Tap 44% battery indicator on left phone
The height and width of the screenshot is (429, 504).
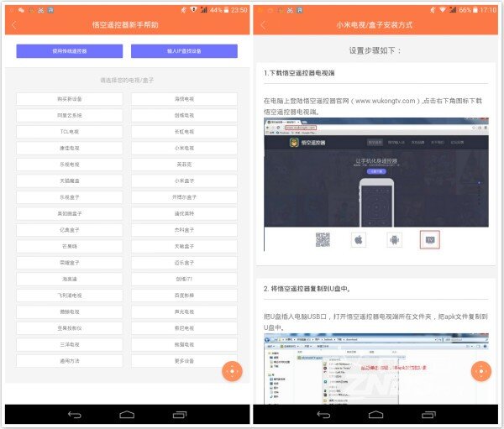coord(219,10)
